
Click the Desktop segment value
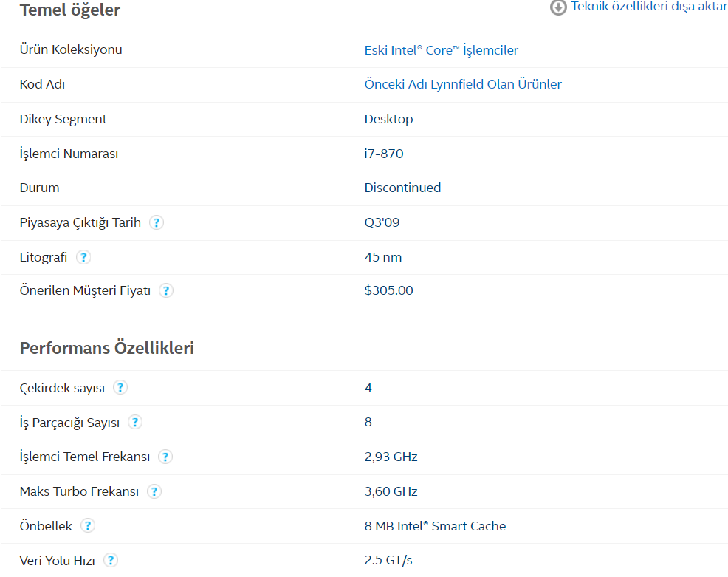click(x=388, y=120)
